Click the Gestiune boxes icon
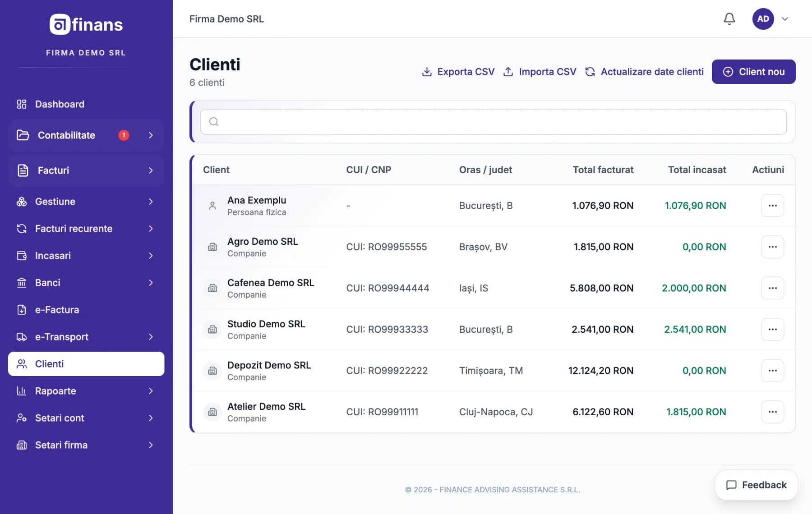The image size is (812, 514). pyautogui.click(x=22, y=202)
